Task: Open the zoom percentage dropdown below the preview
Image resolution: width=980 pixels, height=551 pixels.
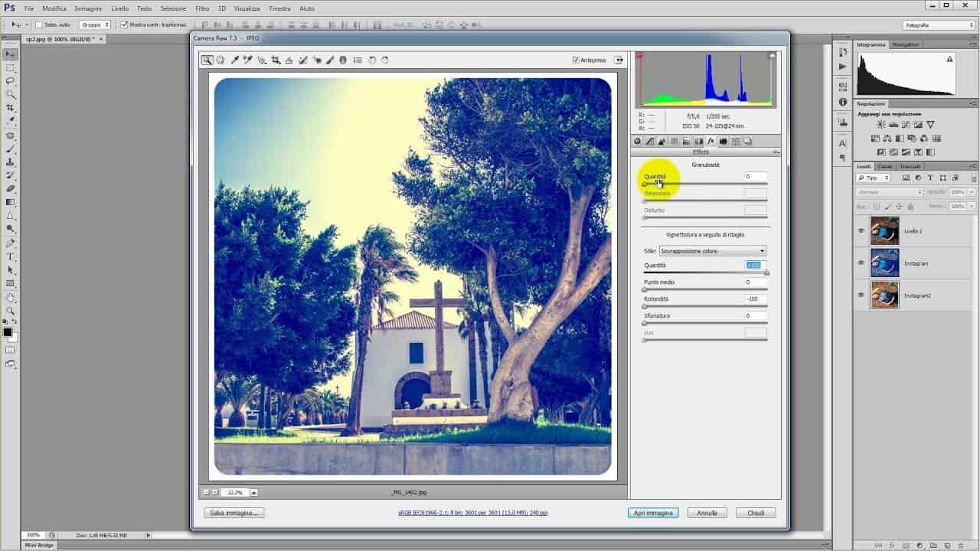Action: [253, 492]
